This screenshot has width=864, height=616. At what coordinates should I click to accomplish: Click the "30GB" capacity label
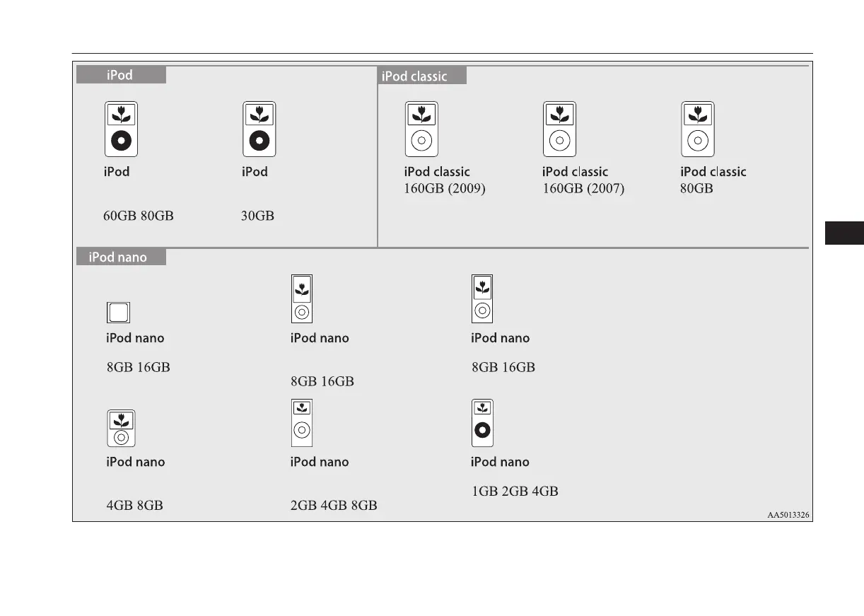click(257, 216)
